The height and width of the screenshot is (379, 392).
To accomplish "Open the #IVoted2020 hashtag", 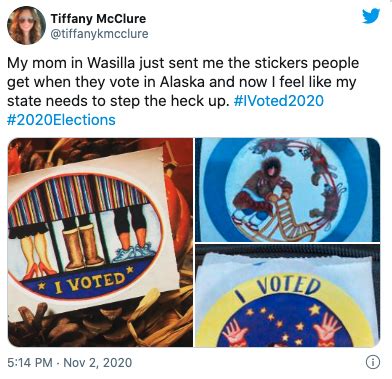I will 279,101.
